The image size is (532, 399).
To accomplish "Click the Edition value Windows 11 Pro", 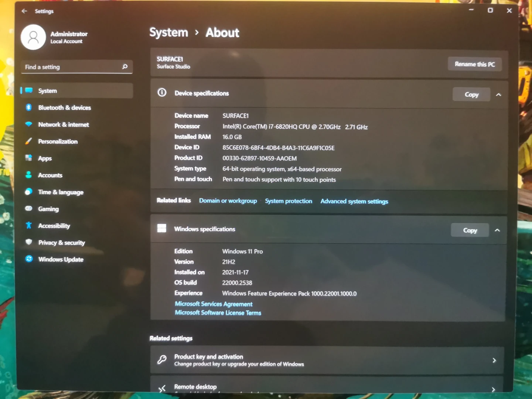I will click(242, 251).
